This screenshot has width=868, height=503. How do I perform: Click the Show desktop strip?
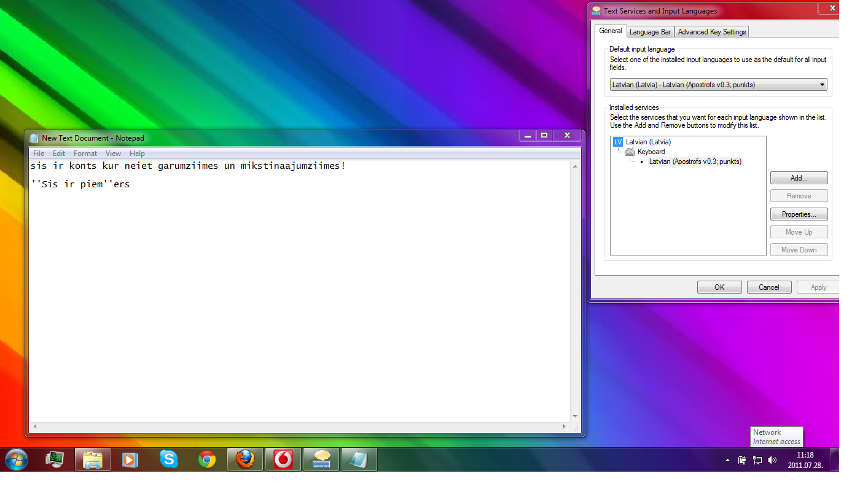pyautogui.click(x=835, y=459)
